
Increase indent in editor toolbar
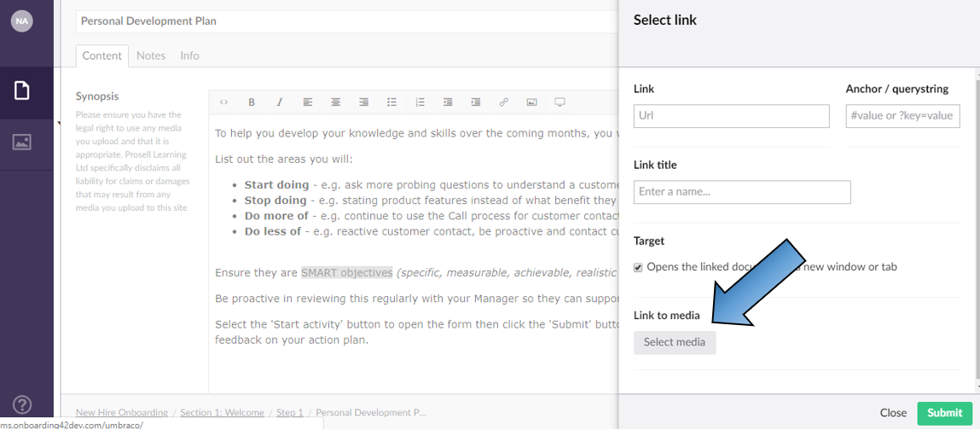[476, 102]
